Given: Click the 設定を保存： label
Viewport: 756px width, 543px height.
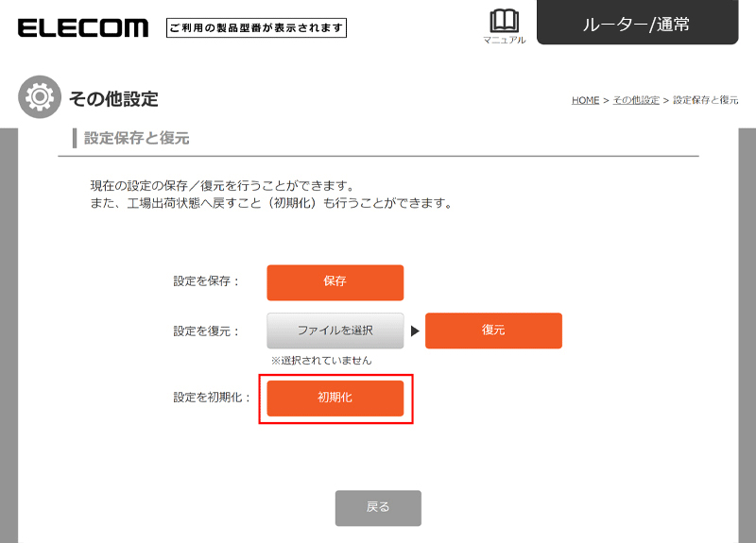Looking at the screenshot, I should 207,281.
